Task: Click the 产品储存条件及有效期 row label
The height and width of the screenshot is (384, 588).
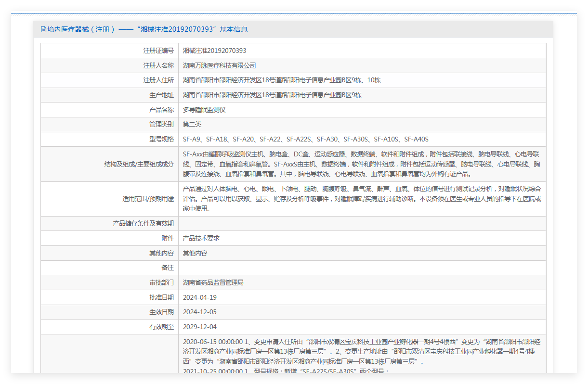Action: (143, 223)
